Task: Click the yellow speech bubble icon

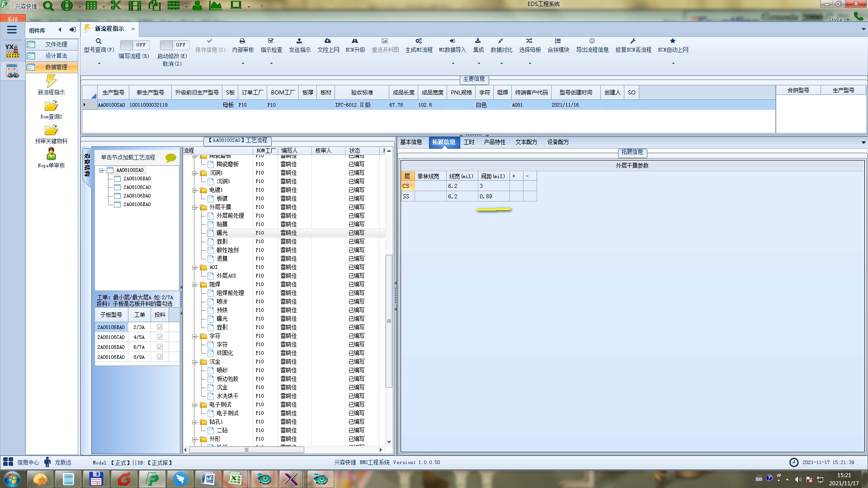Action: pyautogui.click(x=170, y=158)
